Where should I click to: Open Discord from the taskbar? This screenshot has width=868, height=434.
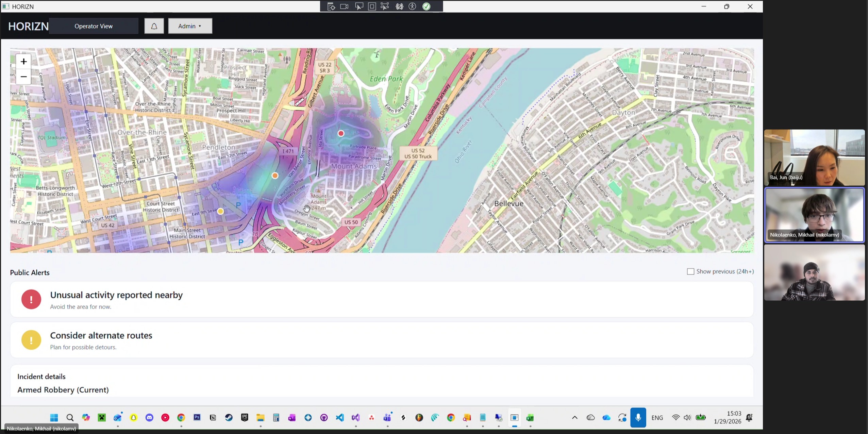click(x=149, y=418)
